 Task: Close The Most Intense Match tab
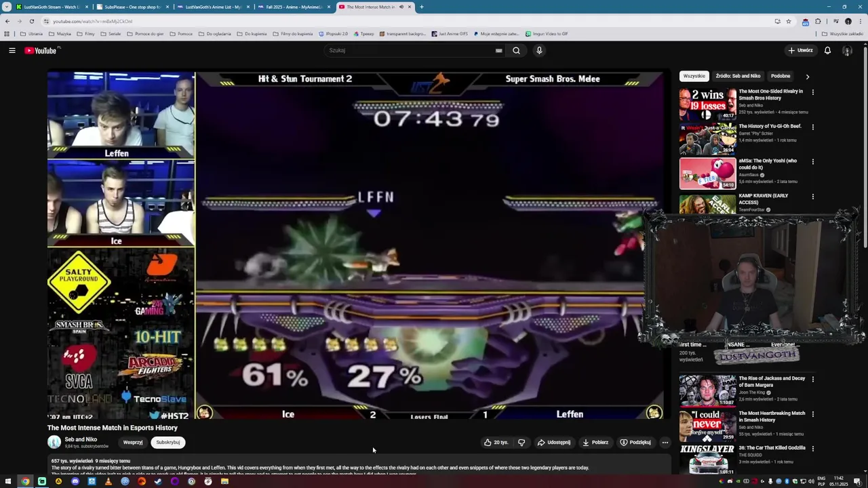410,7
